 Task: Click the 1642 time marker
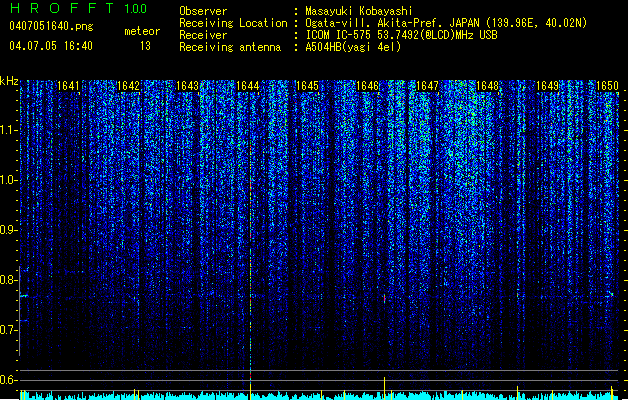click(128, 86)
